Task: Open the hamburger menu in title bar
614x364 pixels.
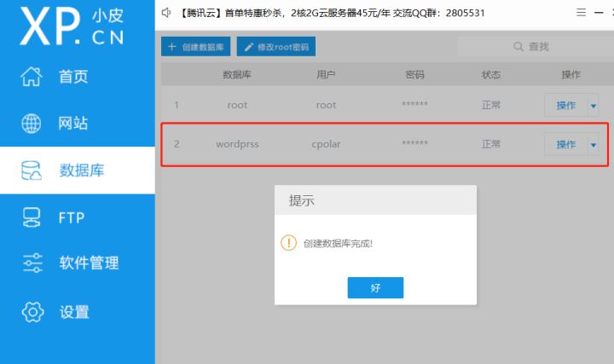Action: pyautogui.click(x=581, y=13)
